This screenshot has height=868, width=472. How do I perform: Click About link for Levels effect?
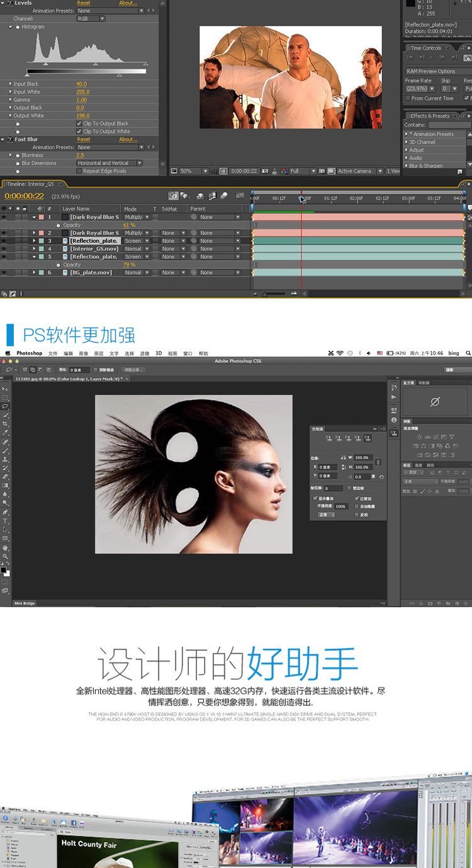click(128, 3)
